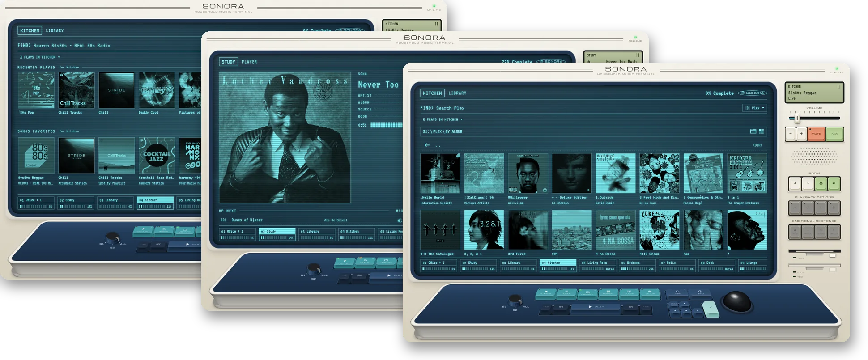This screenshot has width=868, height=360.
Task: Adjust the Volume slider on the front terminal
Action: click(814, 118)
